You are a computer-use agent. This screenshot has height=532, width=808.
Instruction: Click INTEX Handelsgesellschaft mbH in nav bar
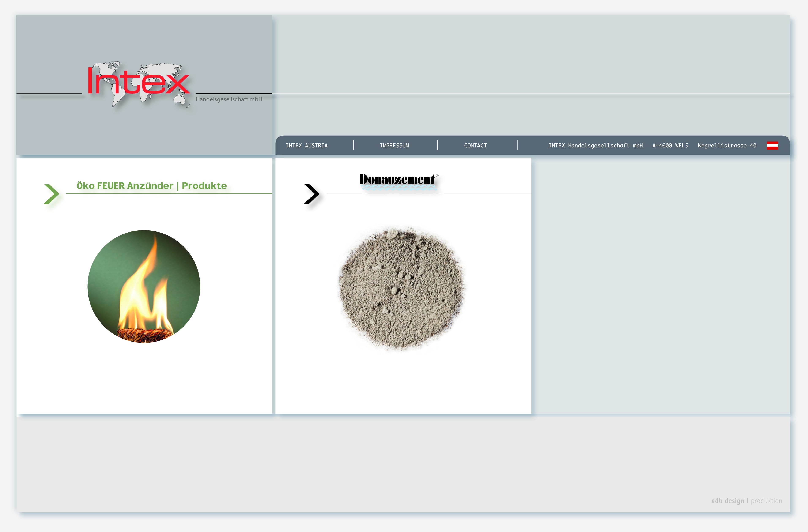[x=596, y=145]
